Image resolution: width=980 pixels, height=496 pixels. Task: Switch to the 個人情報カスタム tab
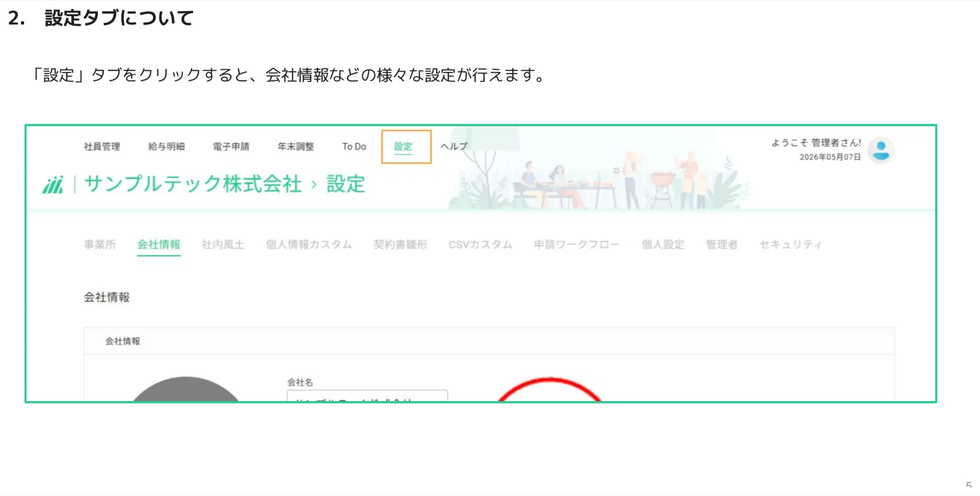(309, 245)
